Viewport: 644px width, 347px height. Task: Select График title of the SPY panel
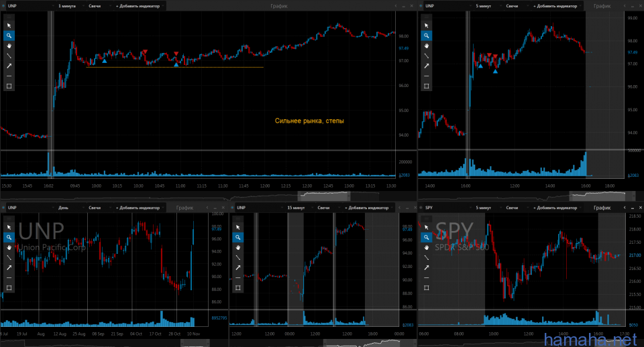[602, 208]
